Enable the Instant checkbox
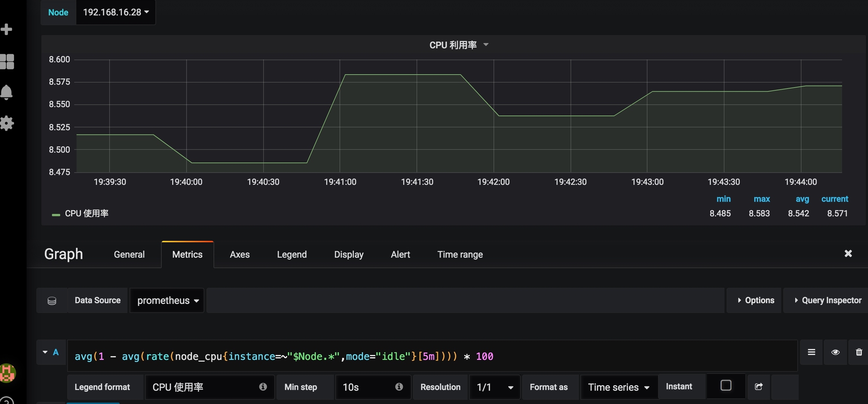The image size is (868, 404). pos(726,386)
